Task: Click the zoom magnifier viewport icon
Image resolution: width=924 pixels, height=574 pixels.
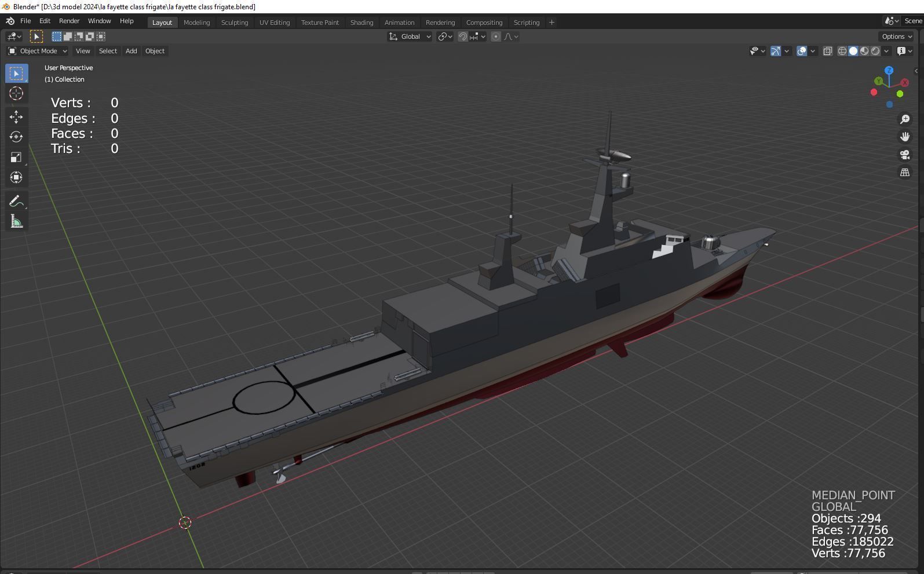Action: point(905,119)
